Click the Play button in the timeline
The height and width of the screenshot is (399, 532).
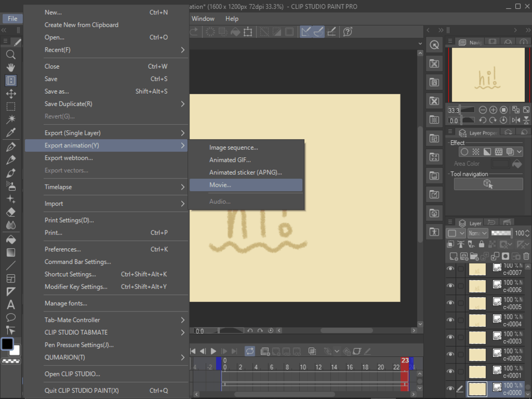(x=213, y=351)
